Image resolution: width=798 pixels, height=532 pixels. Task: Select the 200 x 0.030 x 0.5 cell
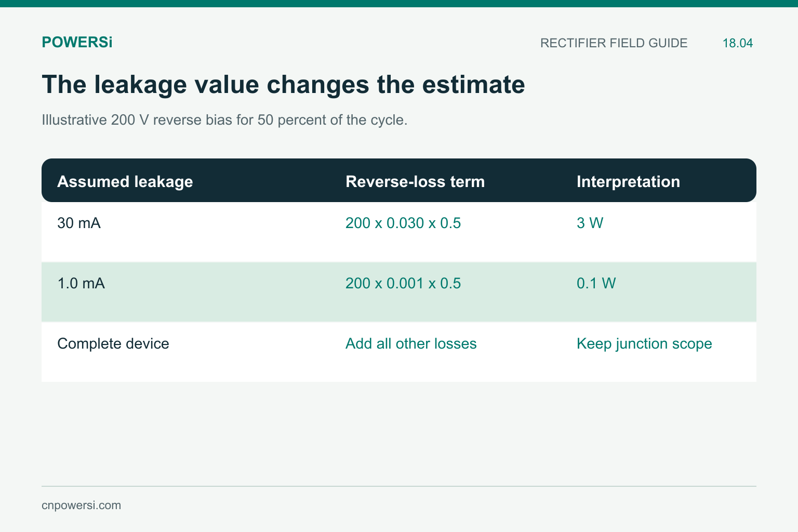tap(403, 223)
